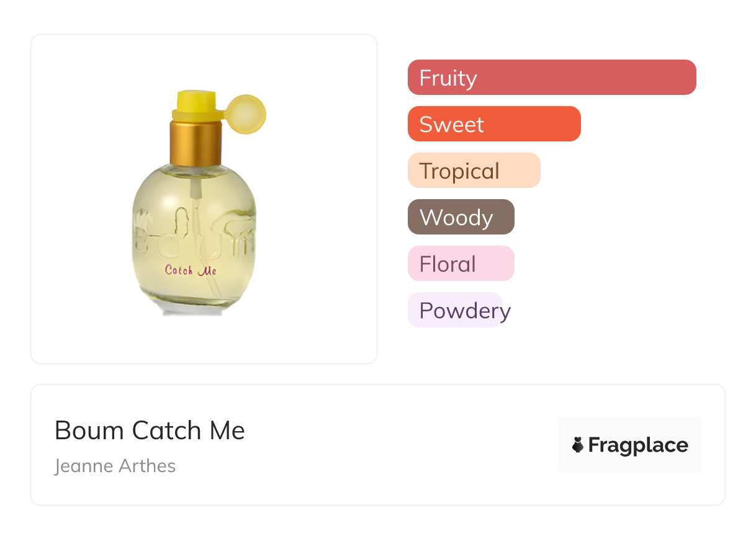Click the peach Tropical accord bar
Image resolution: width=756 pixels, height=536 pixels.
[x=474, y=171]
